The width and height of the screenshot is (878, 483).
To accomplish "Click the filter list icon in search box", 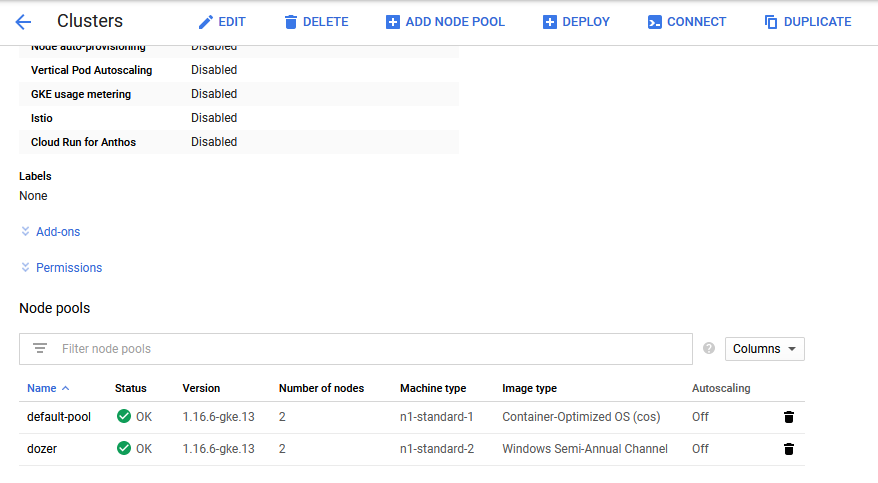I will (40, 349).
